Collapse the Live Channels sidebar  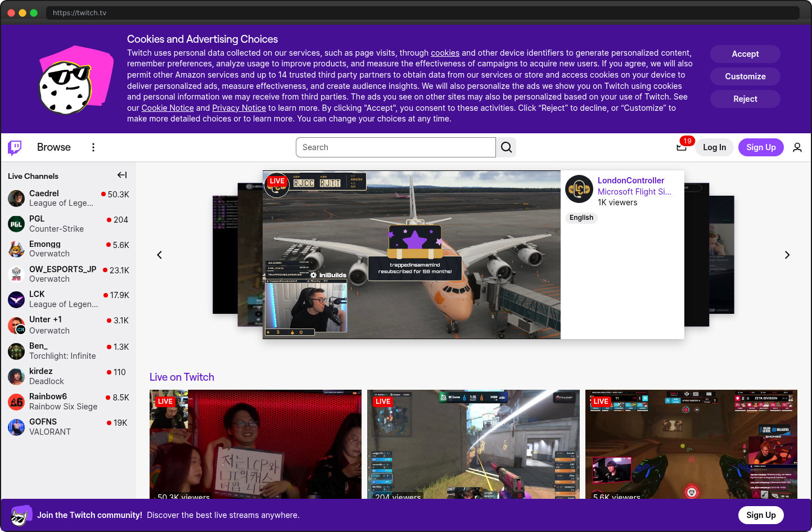point(121,175)
